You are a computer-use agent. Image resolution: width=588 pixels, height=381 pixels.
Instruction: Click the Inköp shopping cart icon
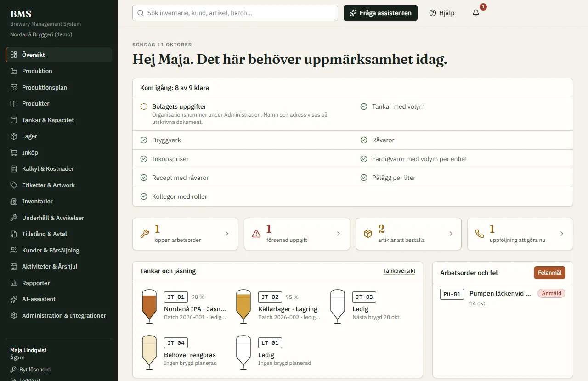tap(14, 152)
